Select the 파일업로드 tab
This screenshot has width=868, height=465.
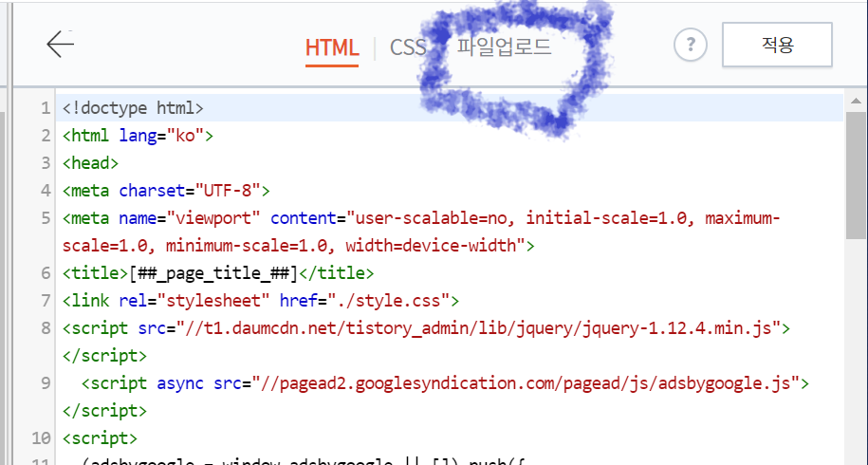point(504,46)
